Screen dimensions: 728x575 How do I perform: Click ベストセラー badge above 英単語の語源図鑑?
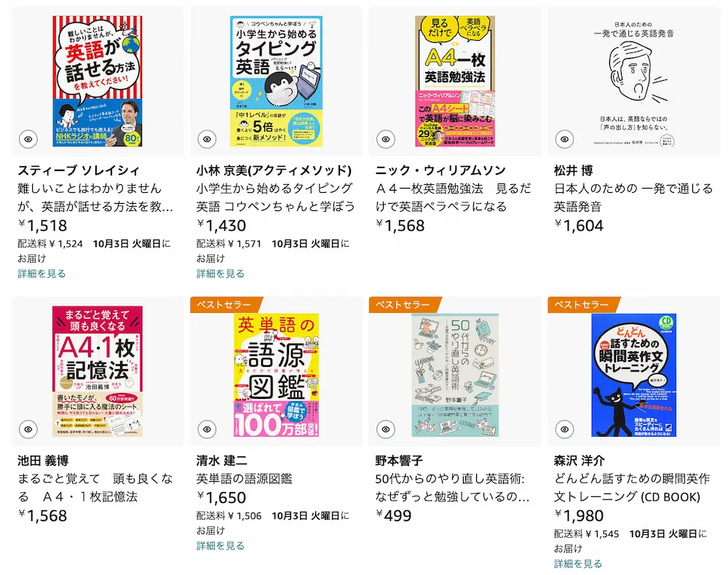click(x=225, y=304)
